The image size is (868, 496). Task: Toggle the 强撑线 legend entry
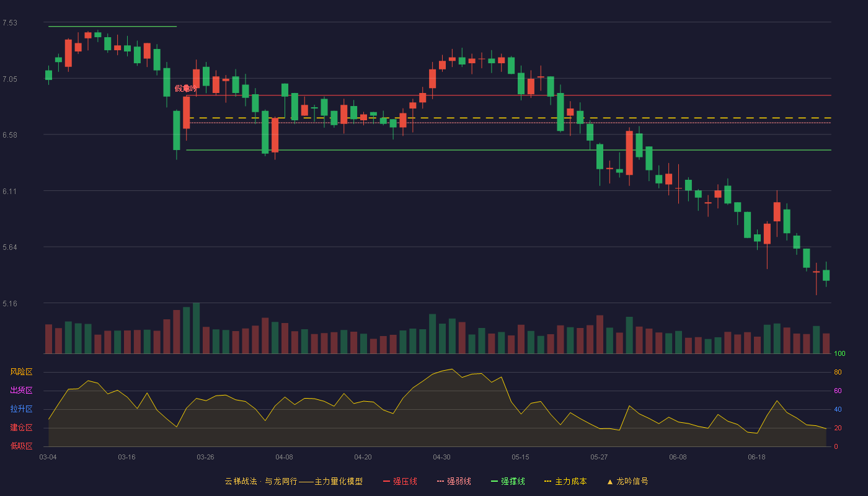pyautogui.click(x=508, y=481)
